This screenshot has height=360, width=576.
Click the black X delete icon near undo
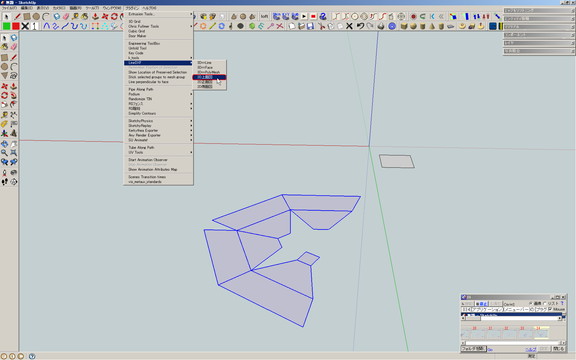[349, 26]
